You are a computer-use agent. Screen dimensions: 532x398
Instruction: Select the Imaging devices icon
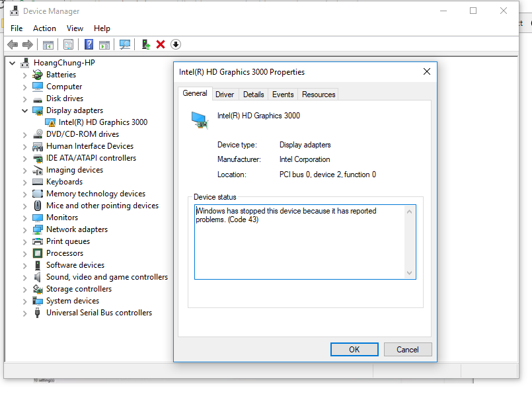[x=38, y=170]
